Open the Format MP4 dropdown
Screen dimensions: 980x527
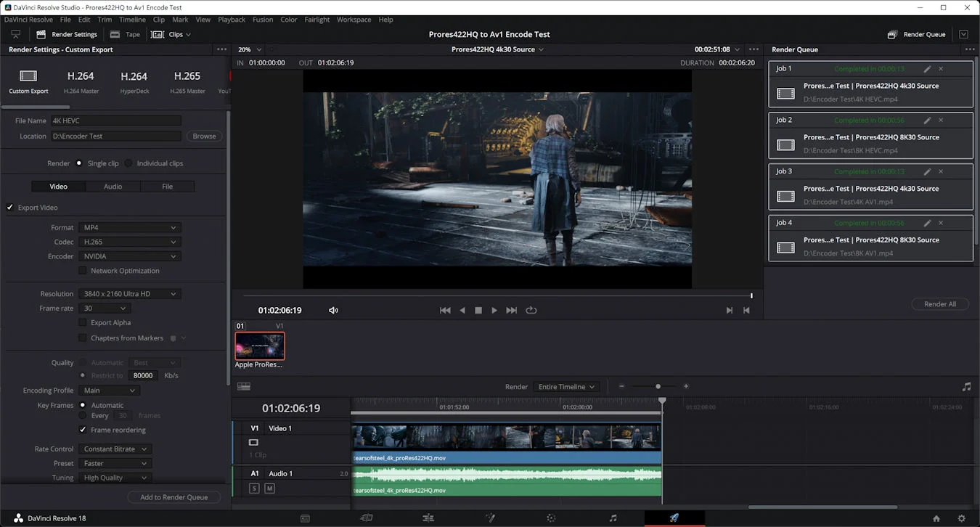pyautogui.click(x=129, y=228)
